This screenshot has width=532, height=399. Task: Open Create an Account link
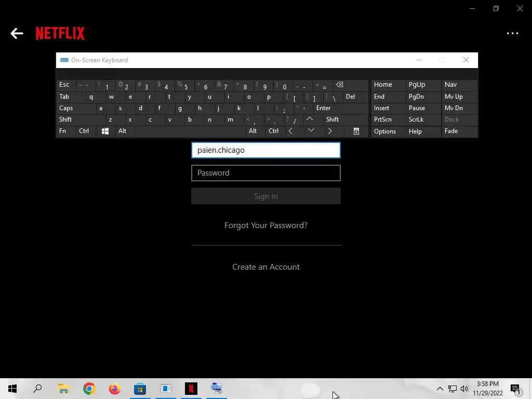(x=265, y=267)
